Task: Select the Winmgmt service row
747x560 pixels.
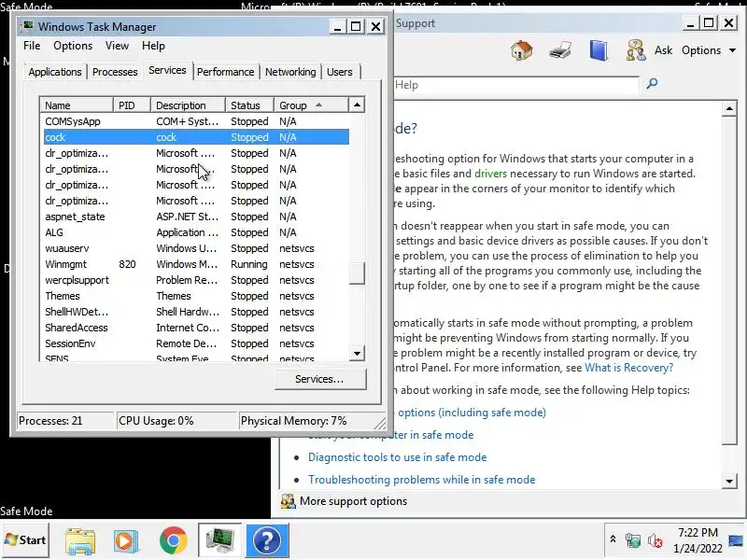Action: pos(196,264)
